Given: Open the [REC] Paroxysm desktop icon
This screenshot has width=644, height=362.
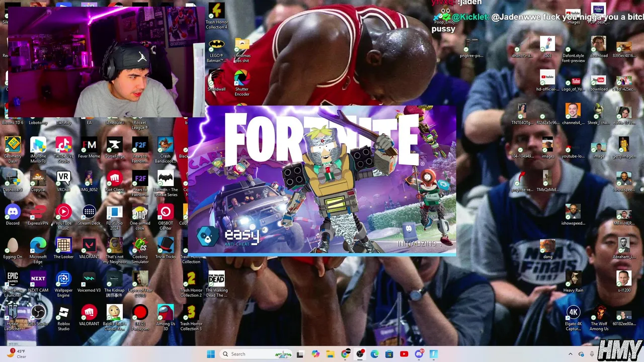Looking at the screenshot, I should pos(140,317).
